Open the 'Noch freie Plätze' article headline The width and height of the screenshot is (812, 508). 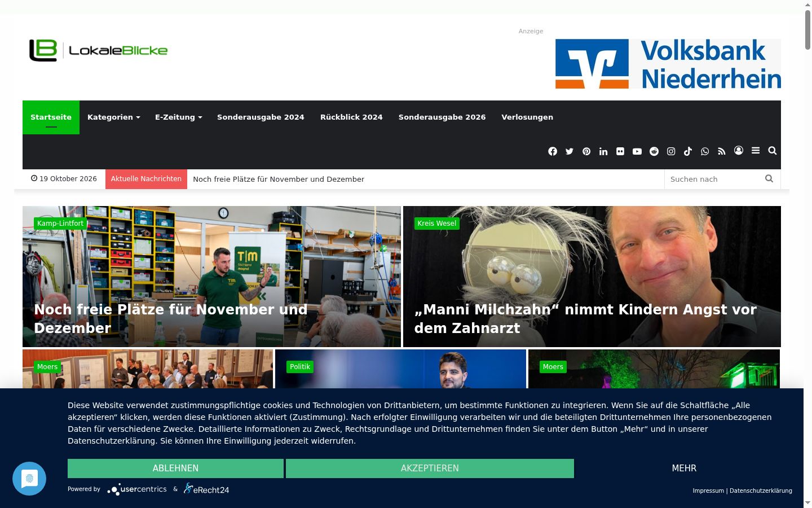(171, 319)
